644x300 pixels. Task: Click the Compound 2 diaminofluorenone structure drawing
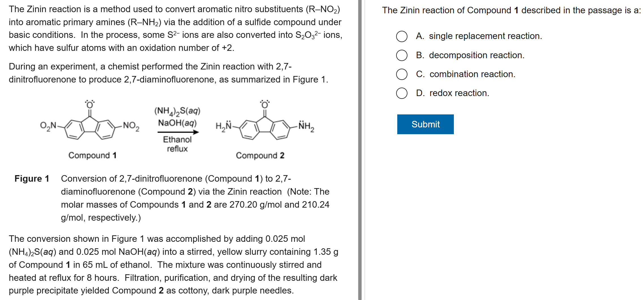click(265, 125)
